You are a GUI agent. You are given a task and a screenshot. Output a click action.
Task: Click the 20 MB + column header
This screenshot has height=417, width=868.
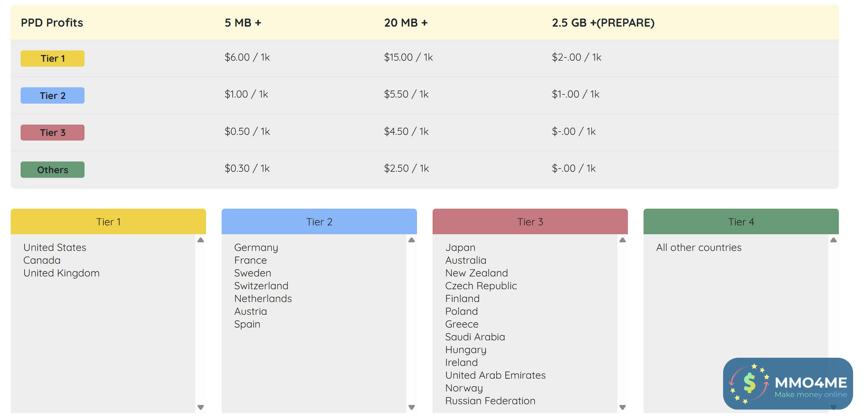(406, 23)
